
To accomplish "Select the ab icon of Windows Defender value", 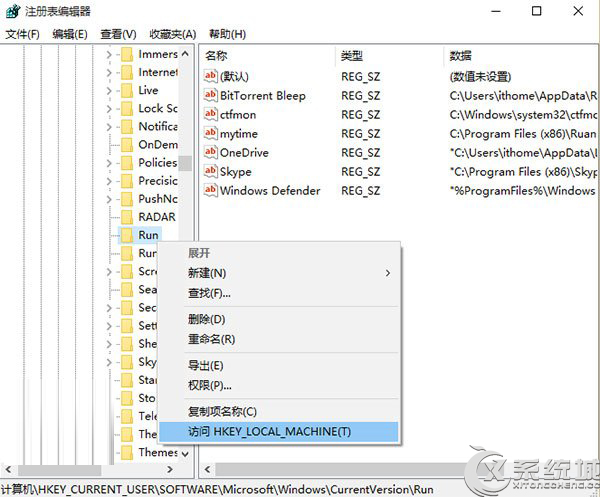I will coord(210,190).
